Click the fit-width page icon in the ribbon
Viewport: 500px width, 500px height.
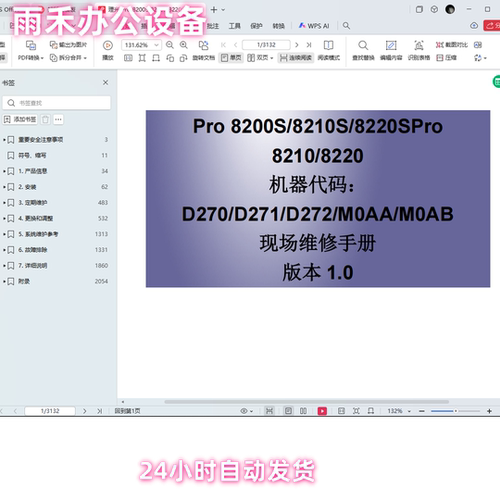(x=156, y=58)
